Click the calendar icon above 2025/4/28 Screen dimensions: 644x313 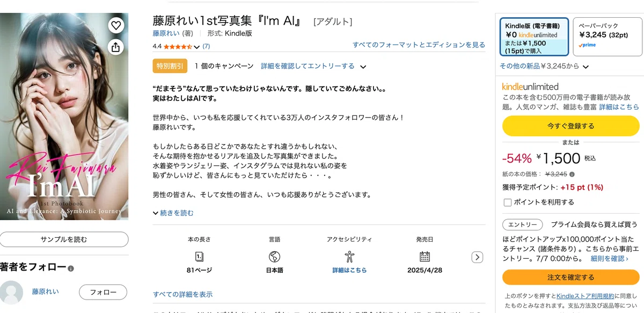[x=425, y=256]
